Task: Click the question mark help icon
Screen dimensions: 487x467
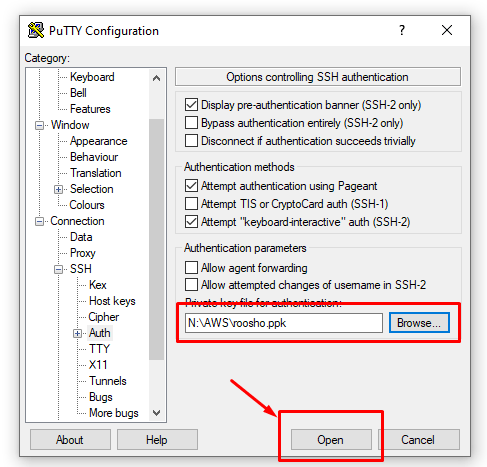Action: (x=402, y=30)
